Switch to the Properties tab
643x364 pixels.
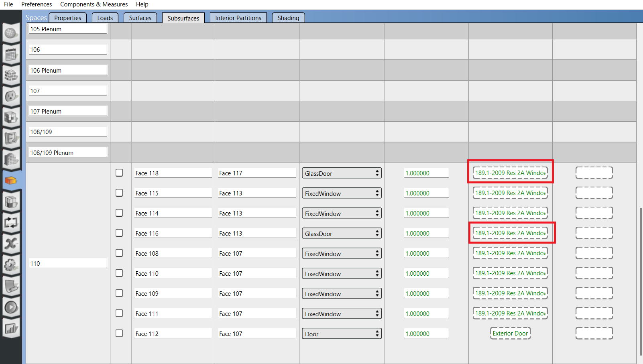coord(67,18)
